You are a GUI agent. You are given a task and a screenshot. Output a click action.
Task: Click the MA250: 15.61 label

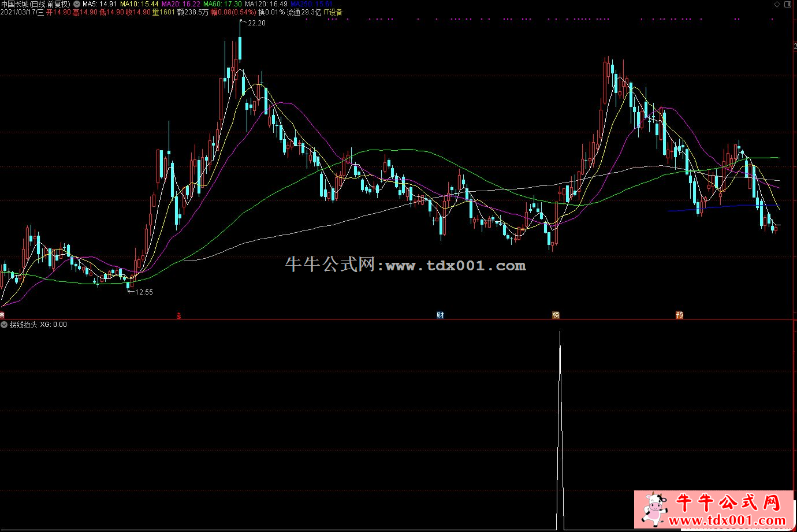312,4
